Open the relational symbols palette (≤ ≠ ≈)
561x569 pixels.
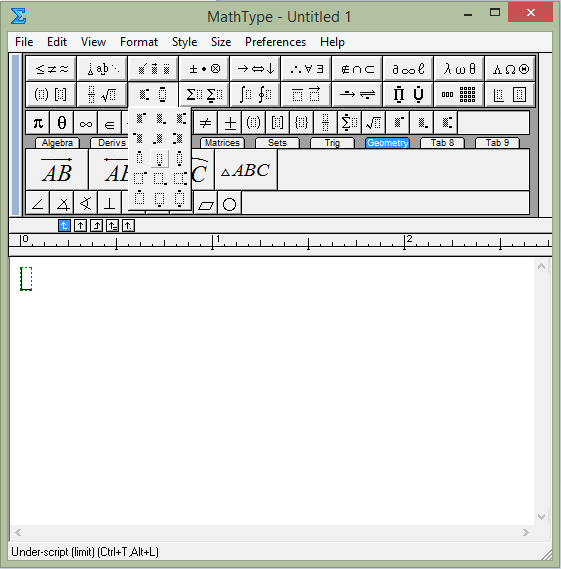coord(51,69)
